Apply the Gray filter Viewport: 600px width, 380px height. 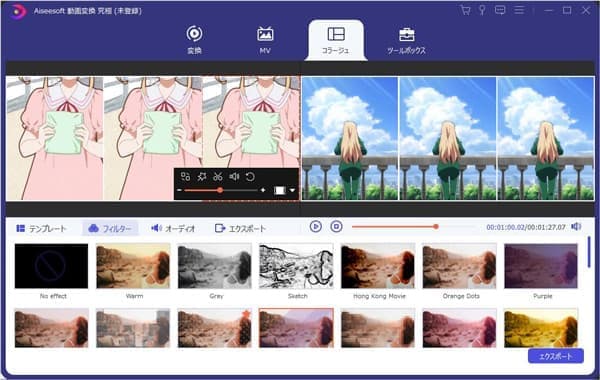tap(215, 266)
